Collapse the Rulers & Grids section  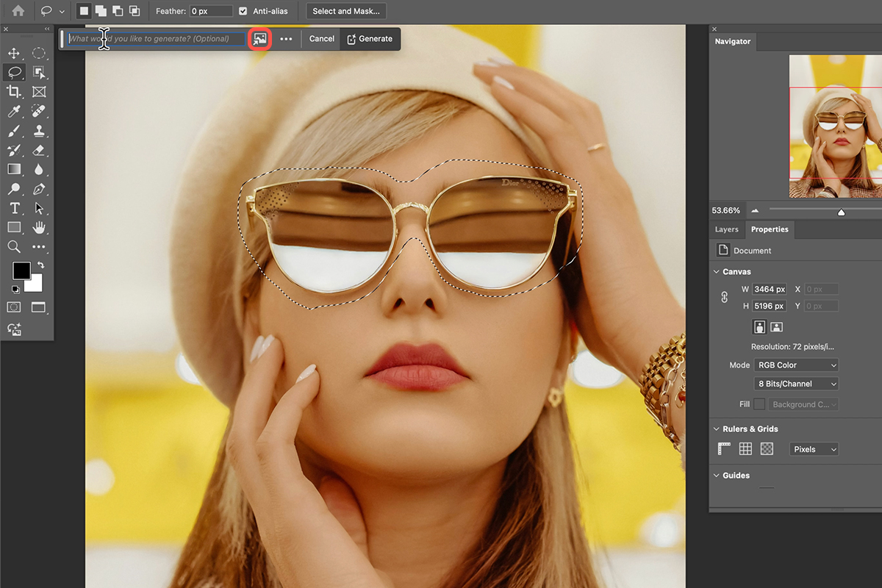717,429
